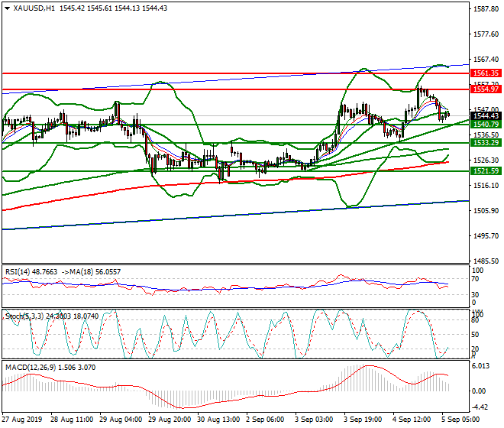
Task: Click the RSI scale level 70
Action: pos(475,279)
